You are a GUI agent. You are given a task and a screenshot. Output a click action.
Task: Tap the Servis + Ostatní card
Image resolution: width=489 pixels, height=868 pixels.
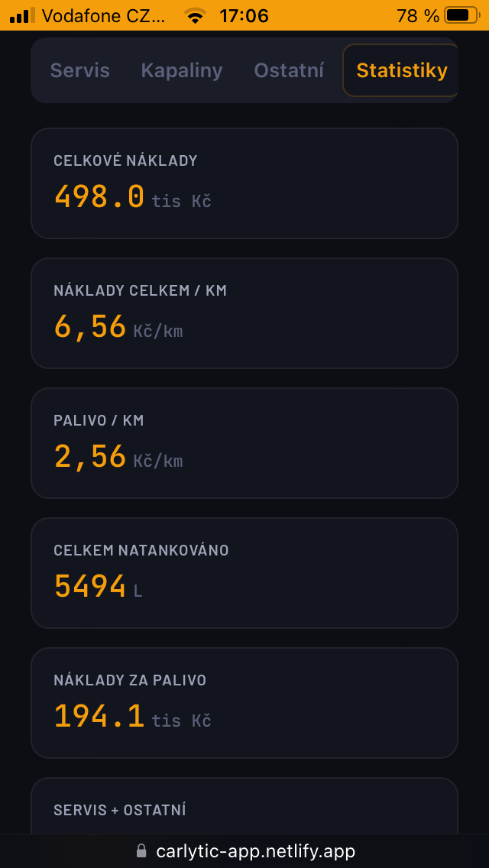click(x=244, y=810)
